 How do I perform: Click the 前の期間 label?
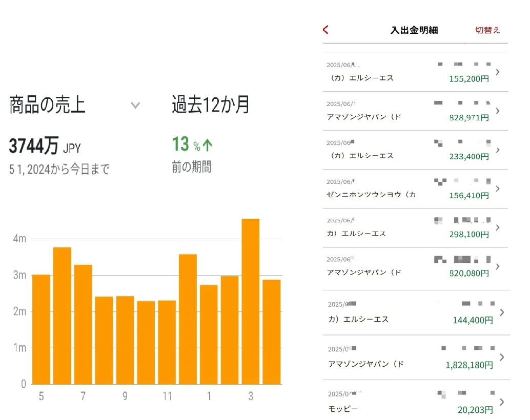pyautogui.click(x=191, y=167)
